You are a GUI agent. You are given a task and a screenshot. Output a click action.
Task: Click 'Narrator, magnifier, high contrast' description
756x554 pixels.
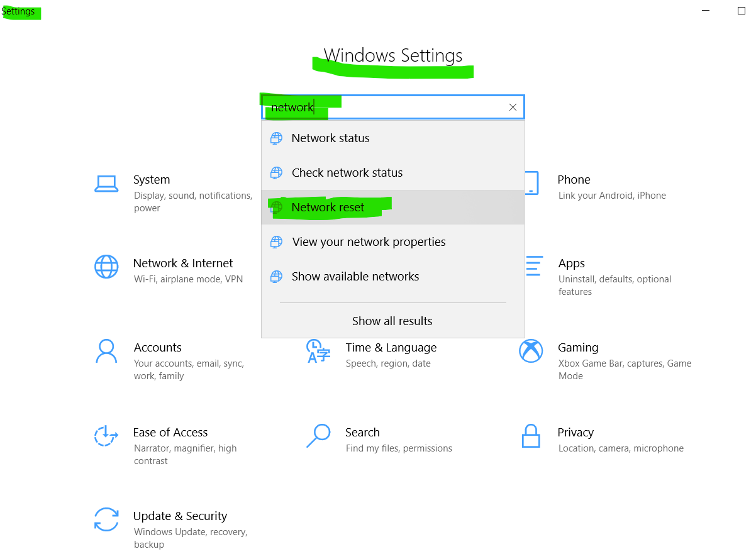tap(186, 455)
